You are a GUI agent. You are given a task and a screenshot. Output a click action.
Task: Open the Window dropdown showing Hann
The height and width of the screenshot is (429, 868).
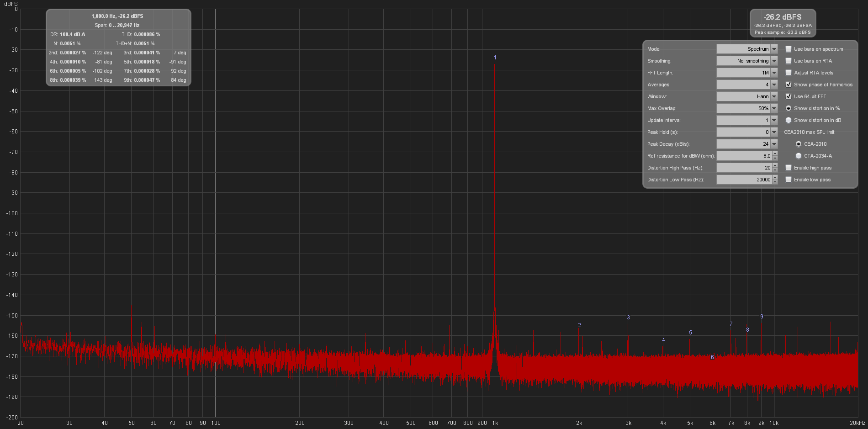[x=773, y=96]
